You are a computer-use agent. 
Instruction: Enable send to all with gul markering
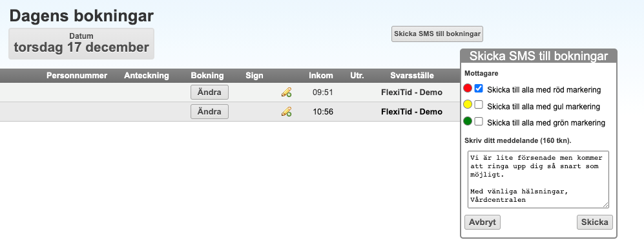pyautogui.click(x=479, y=105)
